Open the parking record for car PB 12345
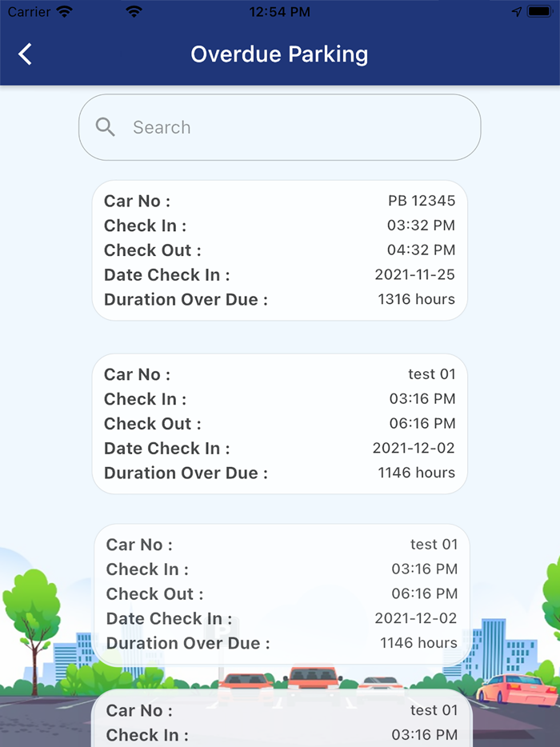The height and width of the screenshot is (747, 560). click(x=279, y=250)
